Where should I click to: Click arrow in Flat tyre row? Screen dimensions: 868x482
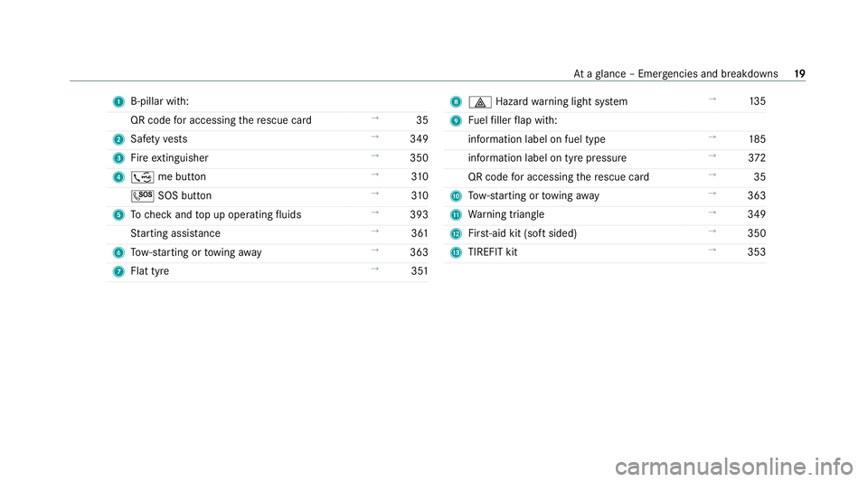pos(374,269)
